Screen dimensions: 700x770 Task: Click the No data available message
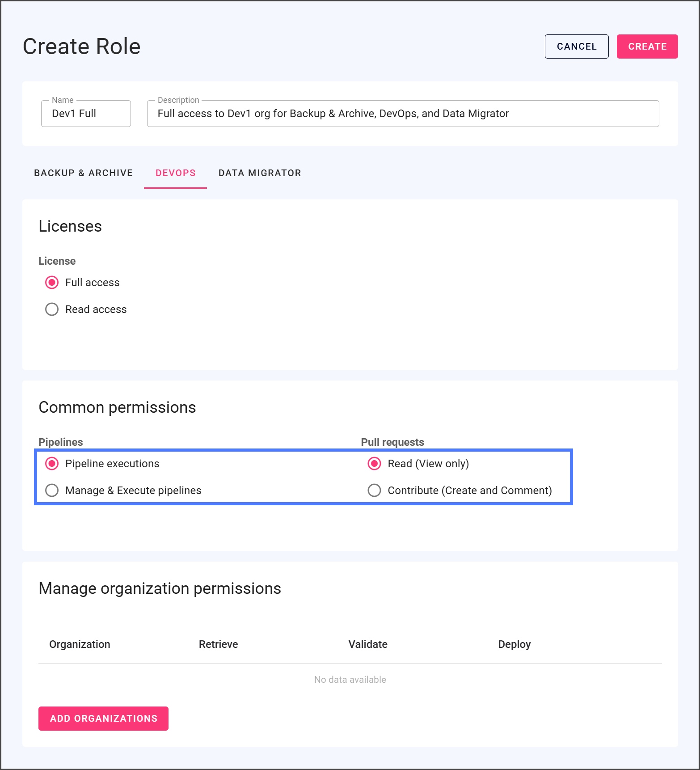(x=350, y=680)
